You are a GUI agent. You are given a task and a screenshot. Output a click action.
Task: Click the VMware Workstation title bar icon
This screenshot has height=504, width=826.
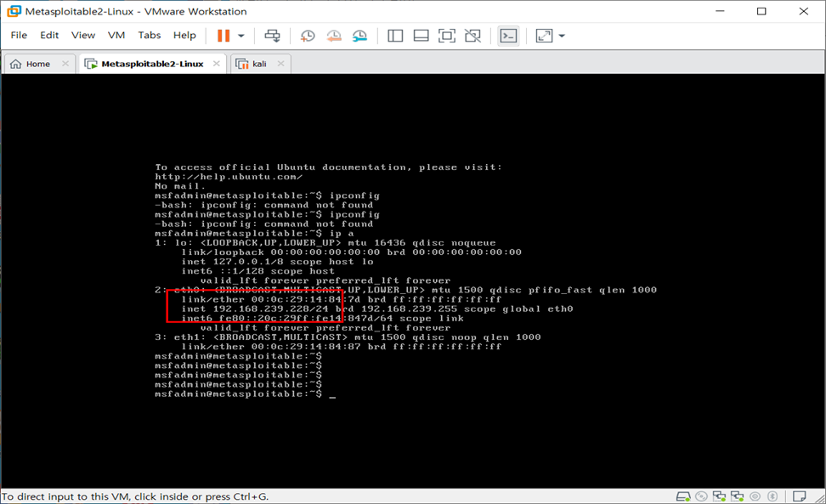coord(14,11)
